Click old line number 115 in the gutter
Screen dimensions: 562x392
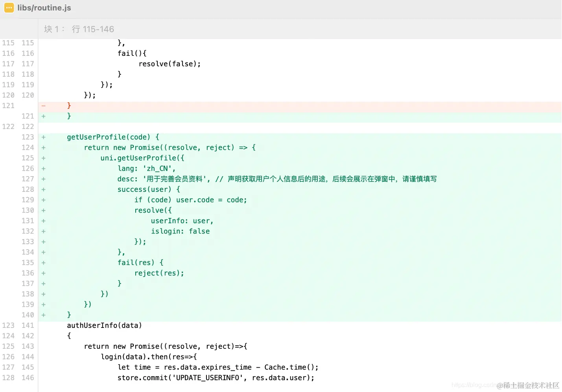click(x=8, y=43)
